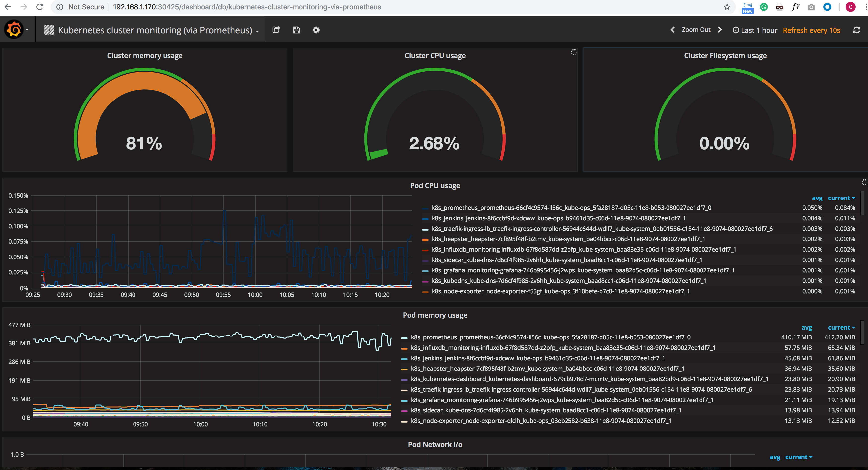Open Pod Network i/o panel title menu

pos(435,445)
